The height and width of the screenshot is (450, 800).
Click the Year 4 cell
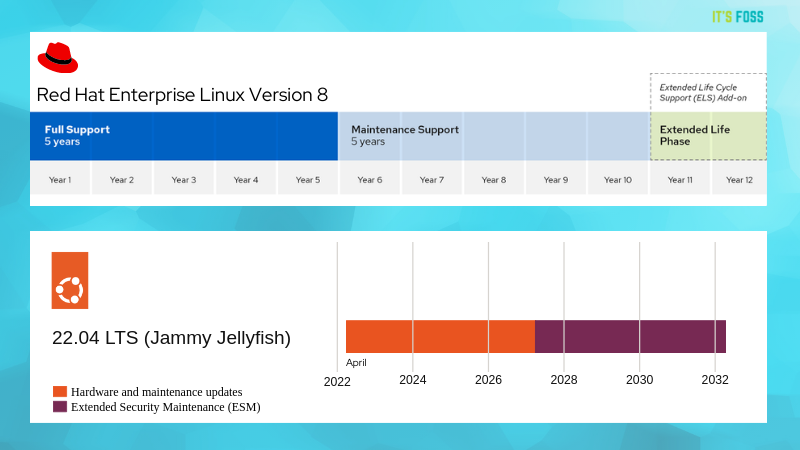(x=246, y=178)
